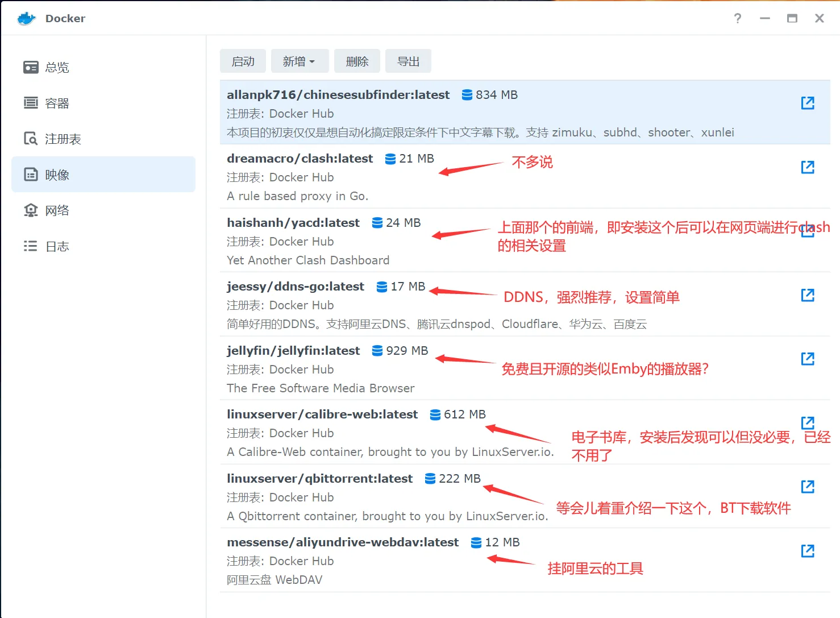
Task: Click the "The Free Software Media Browser" description
Action: click(x=321, y=388)
